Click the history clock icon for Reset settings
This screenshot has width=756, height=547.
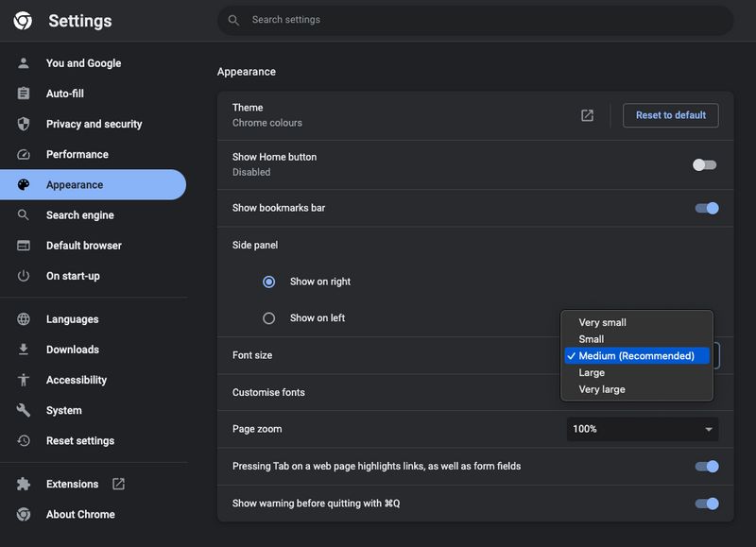tap(23, 440)
